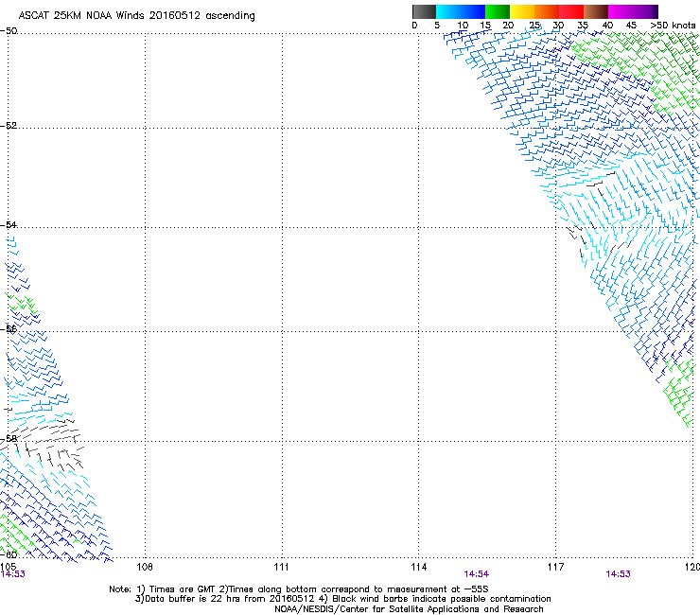Click the longitude label 111
This screenshot has width=700, height=615.
[x=281, y=567]
